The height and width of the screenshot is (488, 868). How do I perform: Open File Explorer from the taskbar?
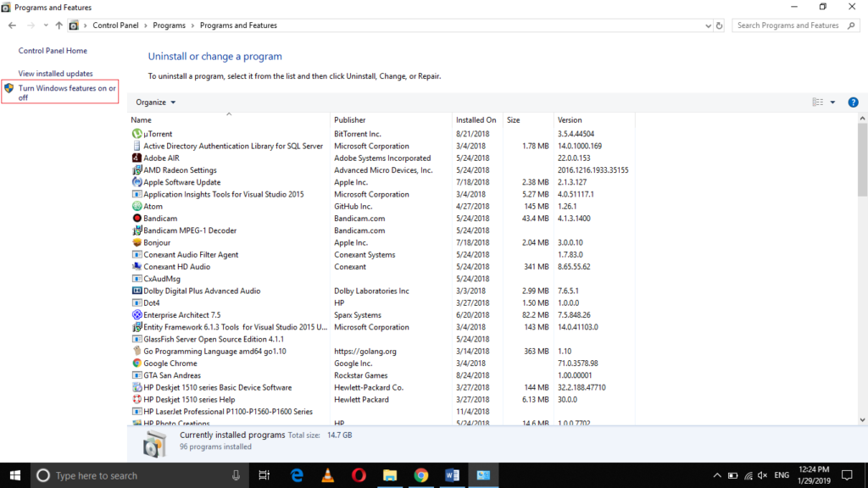[x=390, y=475]
